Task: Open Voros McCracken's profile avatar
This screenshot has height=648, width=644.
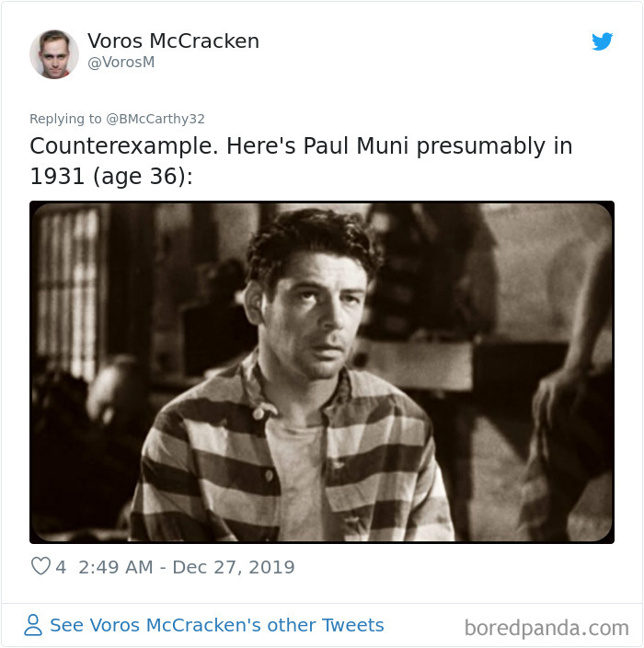Action: click(x=54, y=54)
